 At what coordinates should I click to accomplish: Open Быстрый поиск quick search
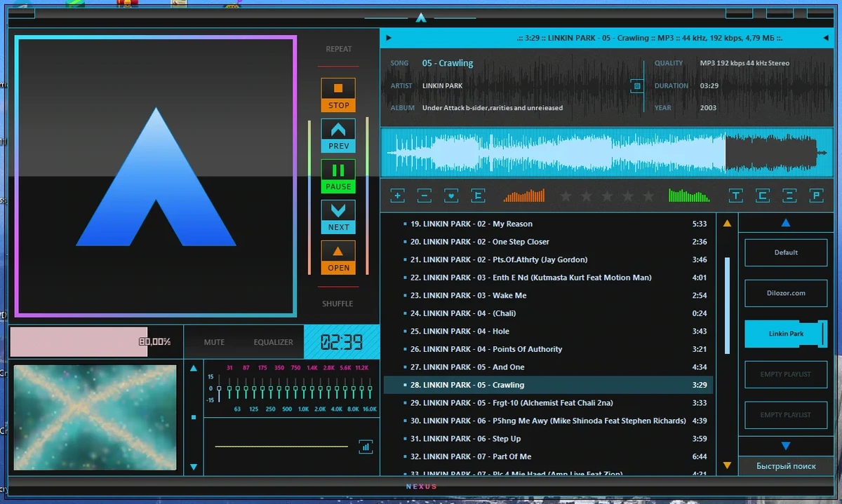click(786, 466)
